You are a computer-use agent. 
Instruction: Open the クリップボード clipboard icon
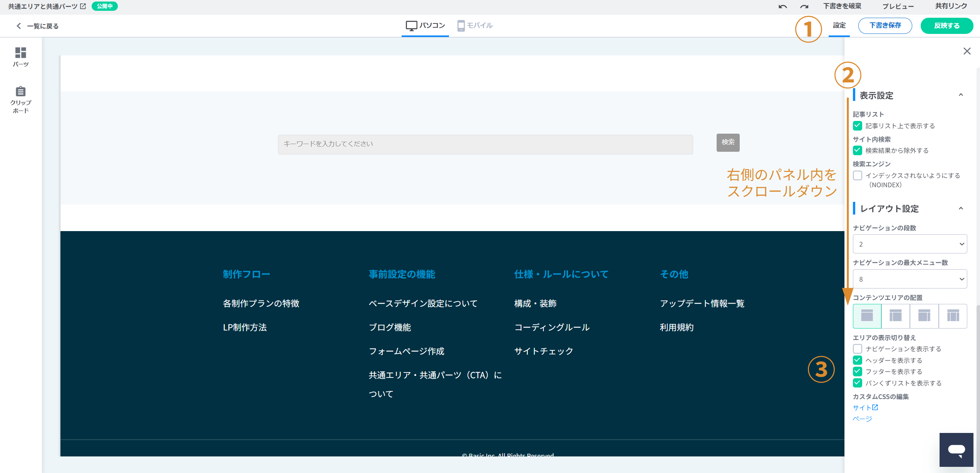(x=21, y=100)
